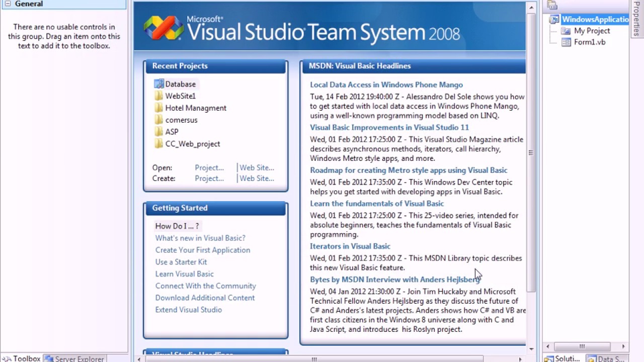Click the start page horizontal scroll left arrow
Viewport: 644px width, 362px height.
(139, 359)
